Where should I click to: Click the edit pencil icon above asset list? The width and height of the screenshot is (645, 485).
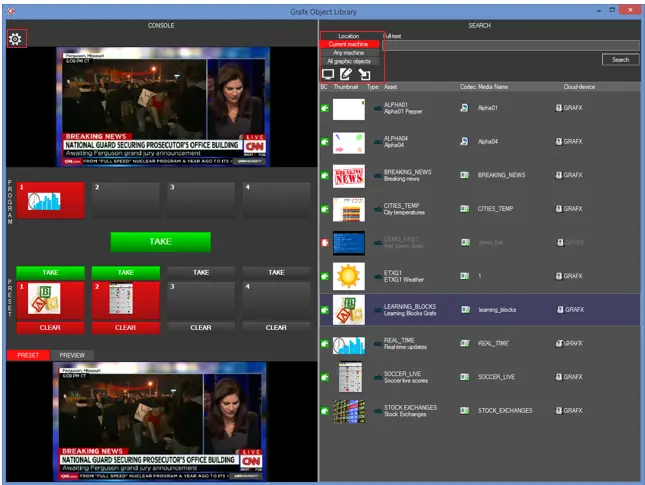[346, 74]
